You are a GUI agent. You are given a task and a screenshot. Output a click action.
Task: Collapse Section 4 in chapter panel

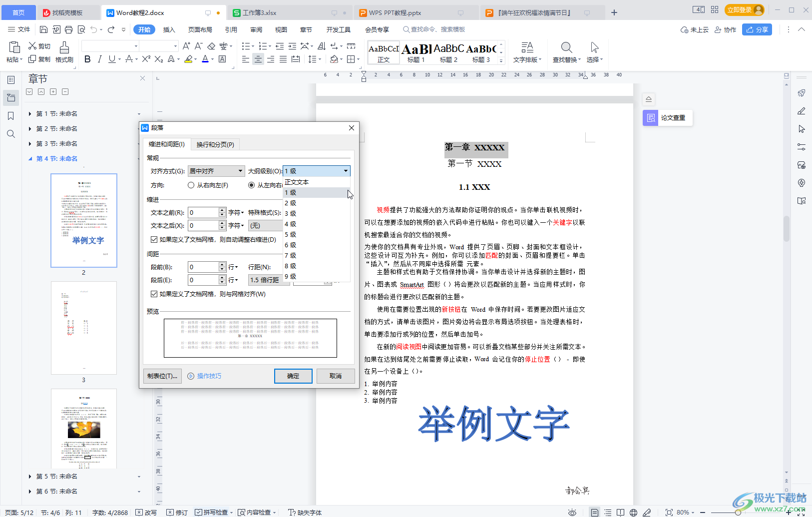[30, 159]
